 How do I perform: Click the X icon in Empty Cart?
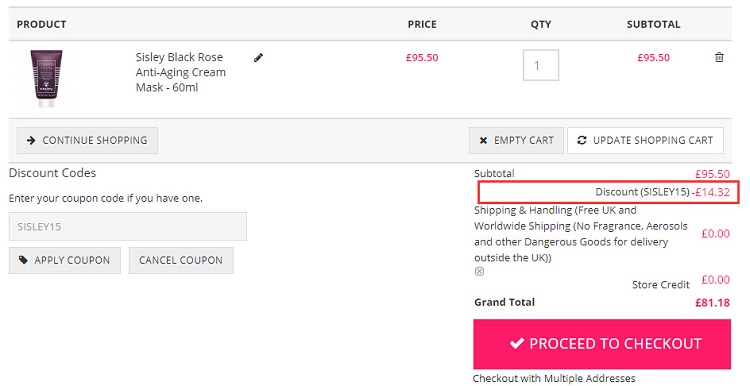click(x=483, y=141)
